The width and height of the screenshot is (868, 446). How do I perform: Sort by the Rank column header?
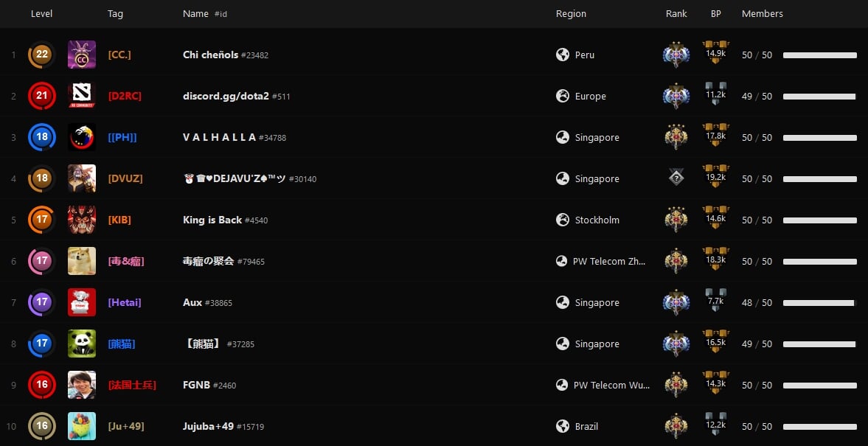tap(676, 14)
